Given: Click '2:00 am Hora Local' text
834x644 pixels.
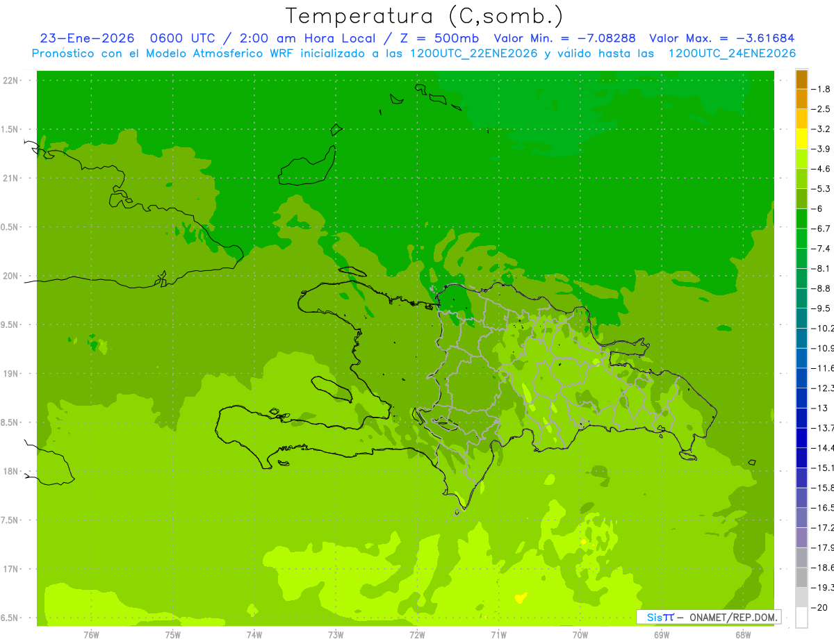Looking at the screenshot, I should click(306, 38).
